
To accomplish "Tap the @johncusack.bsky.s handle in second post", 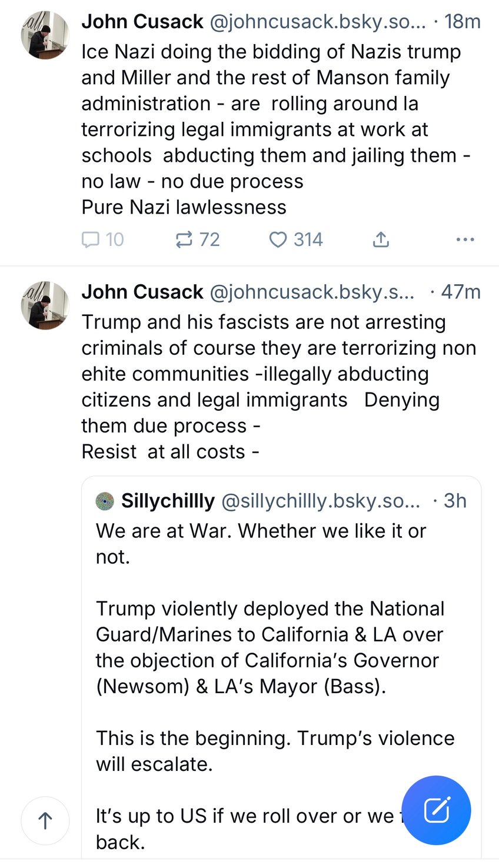I will point(312,292).
